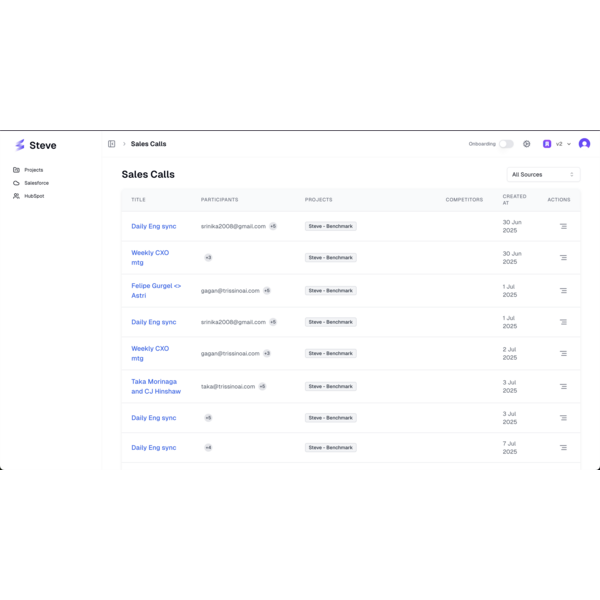The image size is (600, 600).
Task: Click the Steve logo icon
Action: 20,145
